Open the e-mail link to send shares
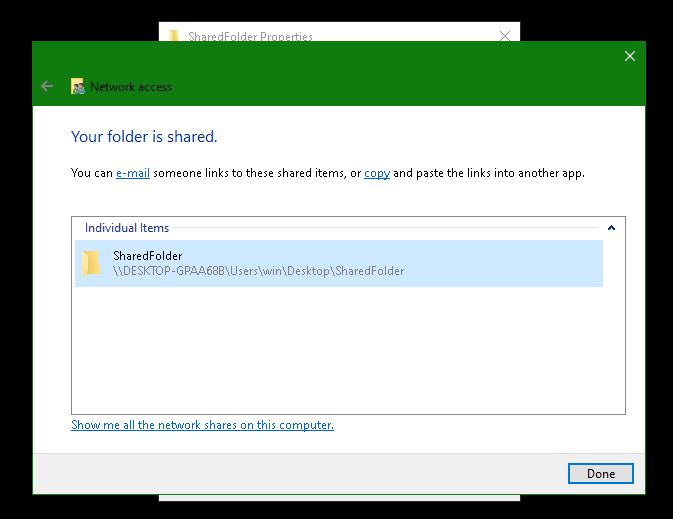 133,173
